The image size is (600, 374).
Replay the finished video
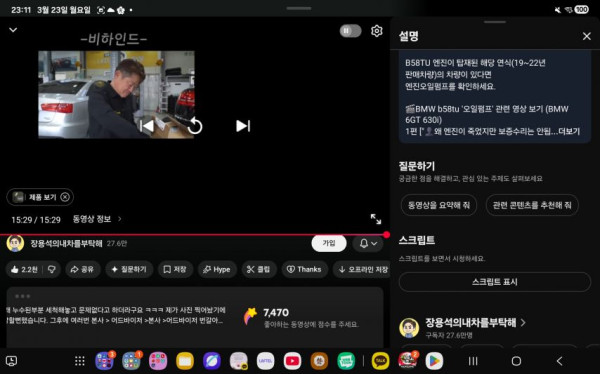(195, 126)
